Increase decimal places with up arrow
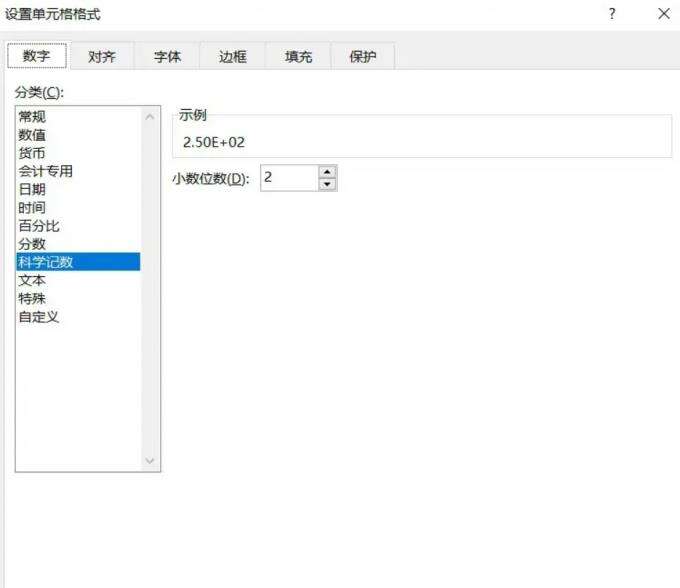680x588 pixels. 327,172
